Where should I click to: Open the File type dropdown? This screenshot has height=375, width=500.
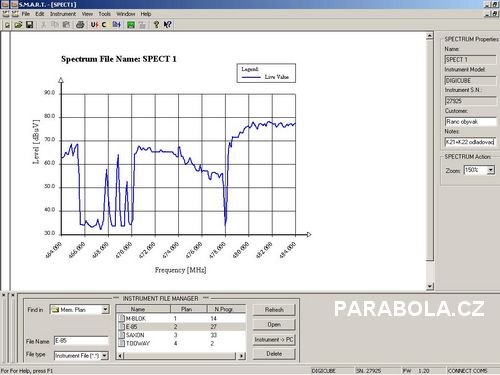[x=105, y=356]
